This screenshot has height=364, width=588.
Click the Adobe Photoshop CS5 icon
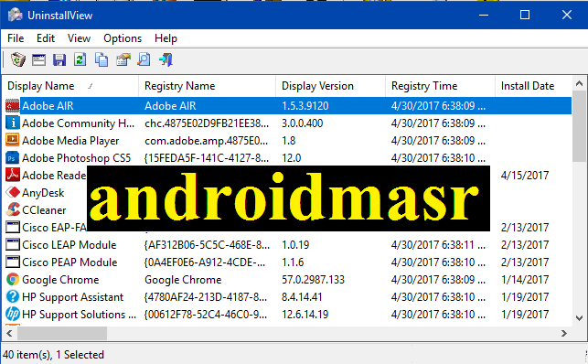(13, 158)
